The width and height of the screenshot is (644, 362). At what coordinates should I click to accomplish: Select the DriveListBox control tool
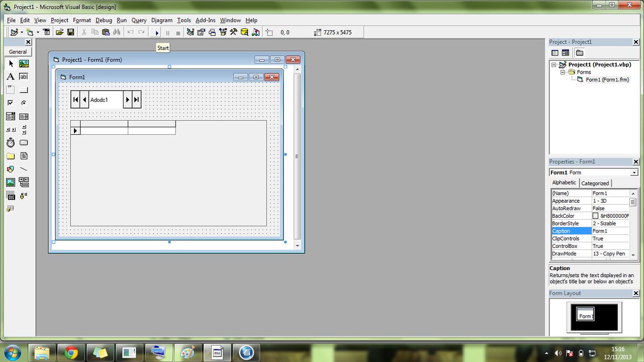coord(24,143)
